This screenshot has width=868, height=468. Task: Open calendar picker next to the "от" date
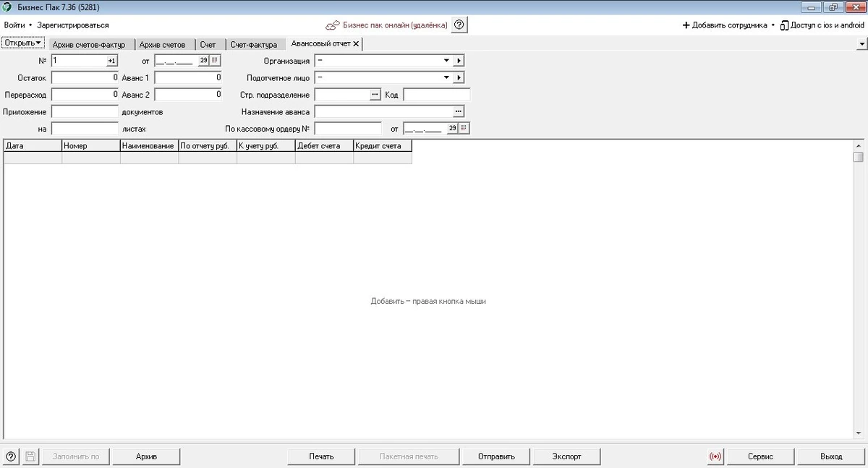tap(215, 61)
